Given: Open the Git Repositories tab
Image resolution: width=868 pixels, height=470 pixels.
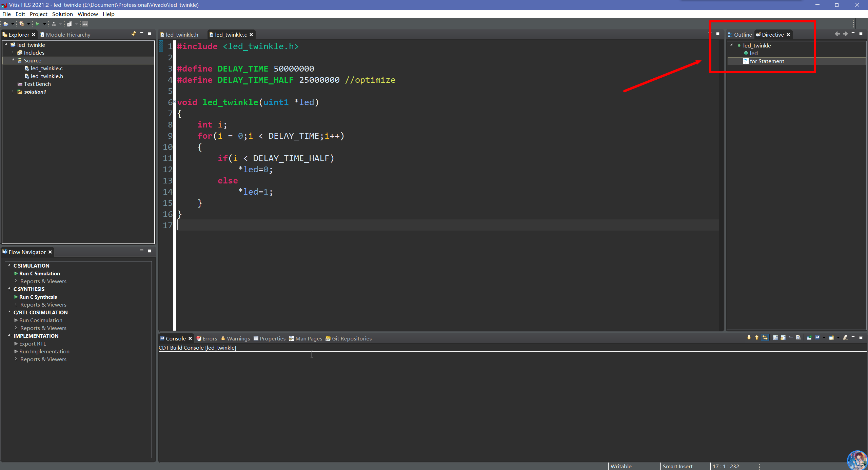Looking at the screenshot, I should point(349,338).
